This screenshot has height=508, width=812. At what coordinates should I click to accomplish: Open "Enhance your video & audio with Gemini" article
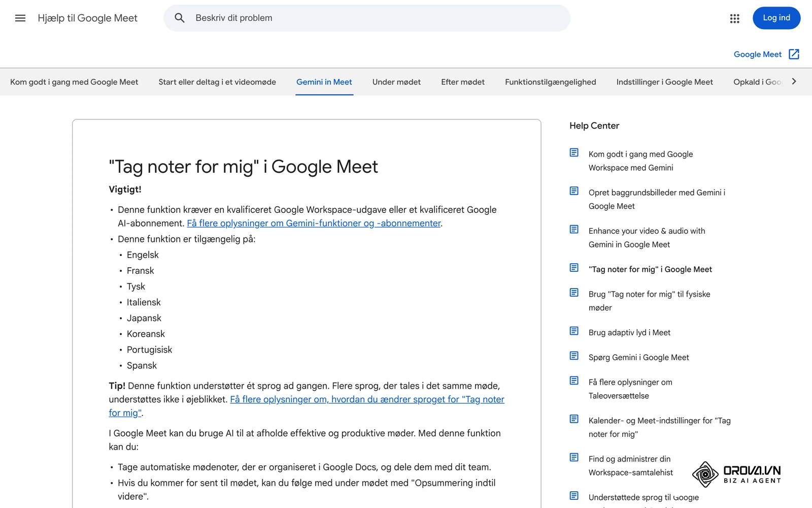pyautogui.click(x=647, y=238)
